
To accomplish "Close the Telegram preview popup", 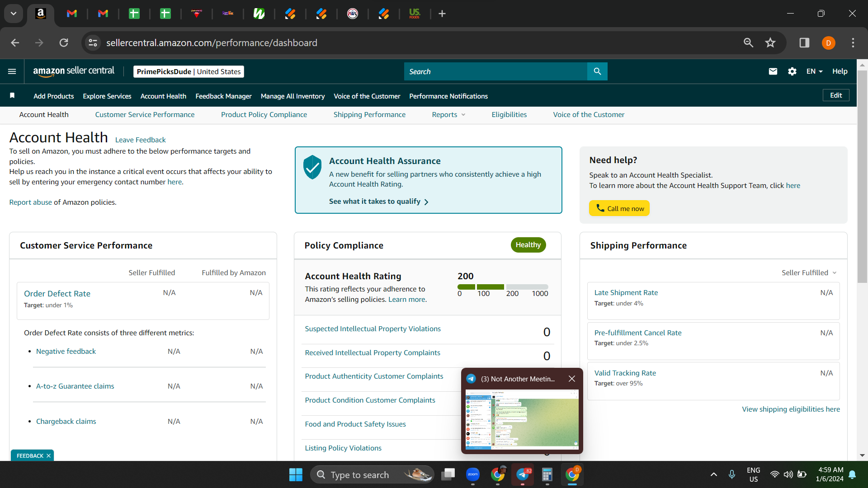I will [572, 379].
